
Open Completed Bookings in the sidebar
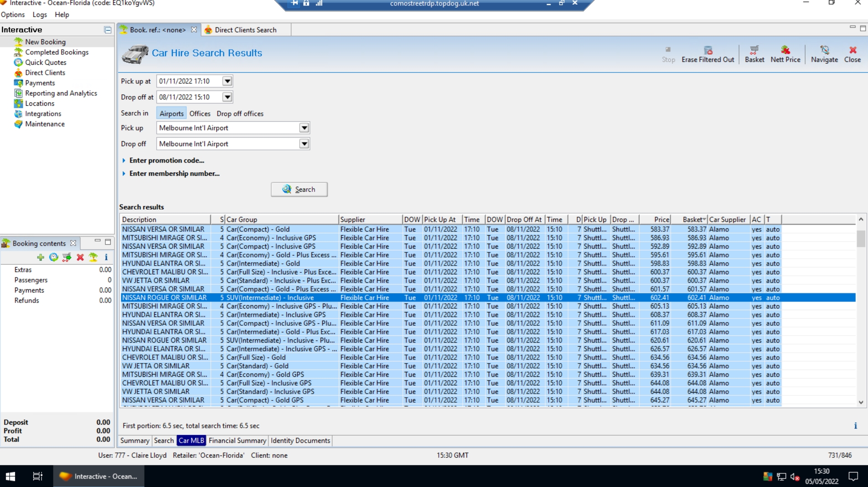point(57,52)
